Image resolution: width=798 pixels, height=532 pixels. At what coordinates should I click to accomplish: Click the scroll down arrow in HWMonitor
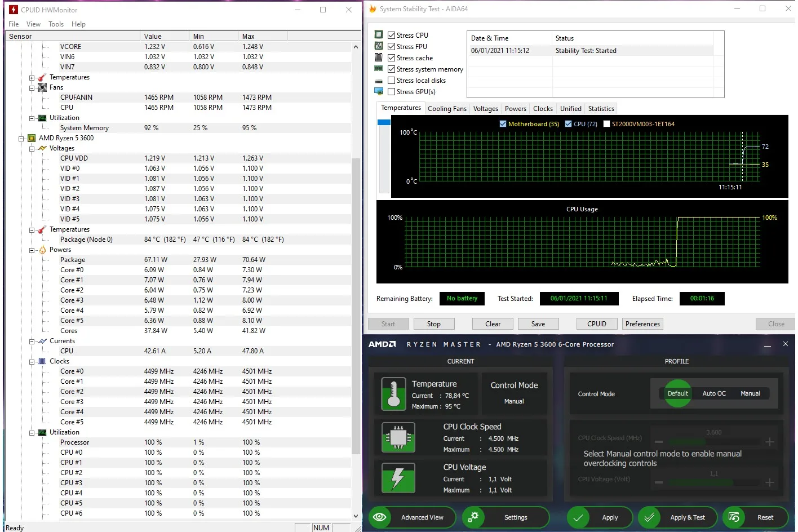[356, 516]
